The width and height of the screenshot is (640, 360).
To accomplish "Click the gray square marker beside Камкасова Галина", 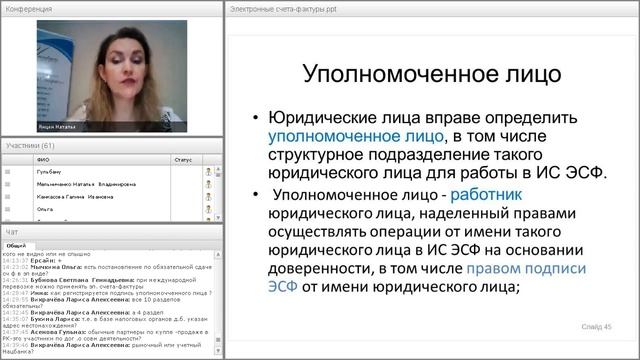I will pyautogui.click(x=7, y=197).
